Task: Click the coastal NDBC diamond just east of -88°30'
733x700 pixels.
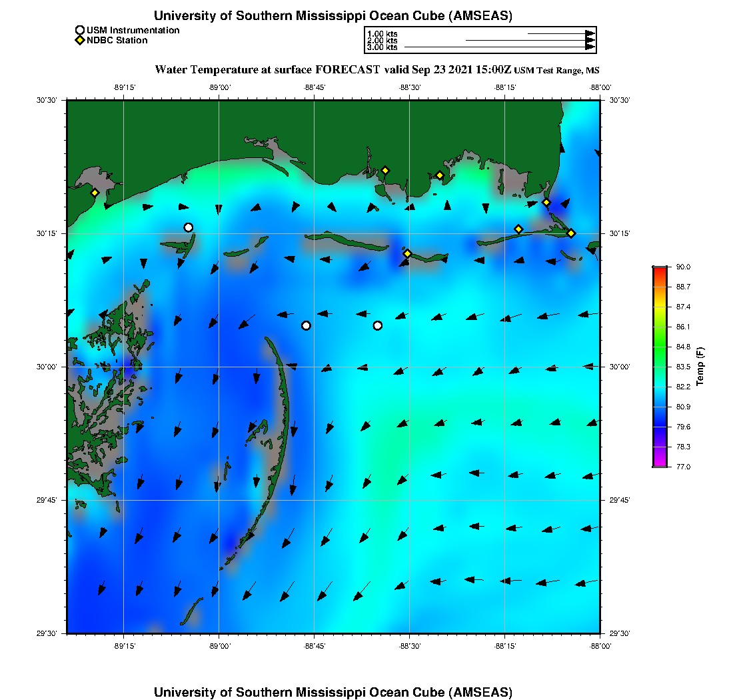Action: 439,176
